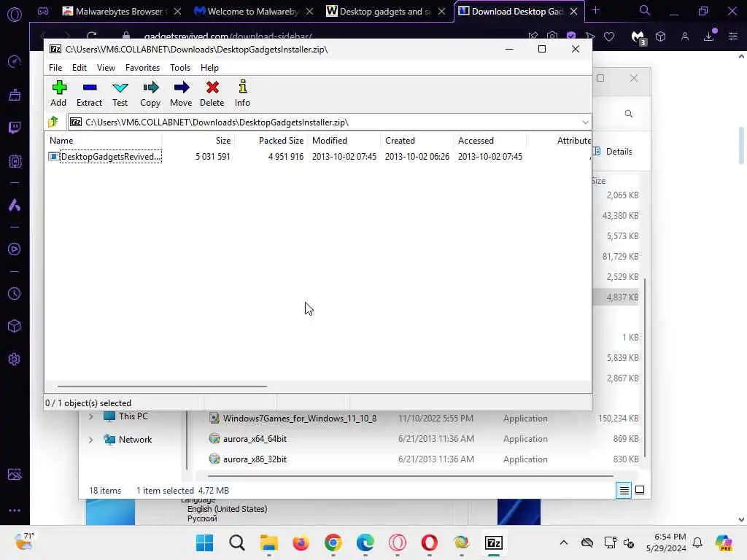This screenshot has width=747, height=560.
Task: Extract files with the Extract tool
Action: (89, 93)
